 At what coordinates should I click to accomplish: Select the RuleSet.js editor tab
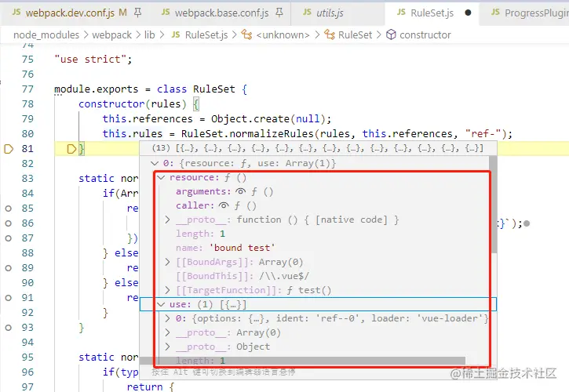(x=432, y=13)
